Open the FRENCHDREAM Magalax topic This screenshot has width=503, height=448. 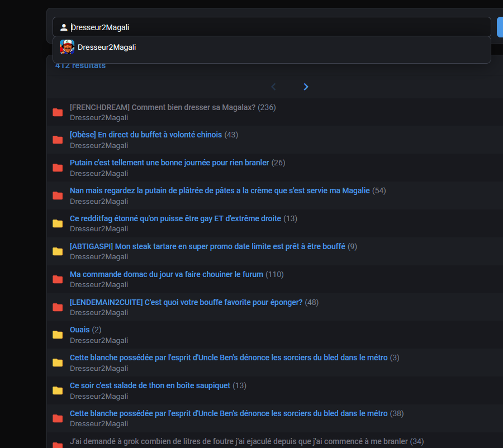[x=162, y=107]
